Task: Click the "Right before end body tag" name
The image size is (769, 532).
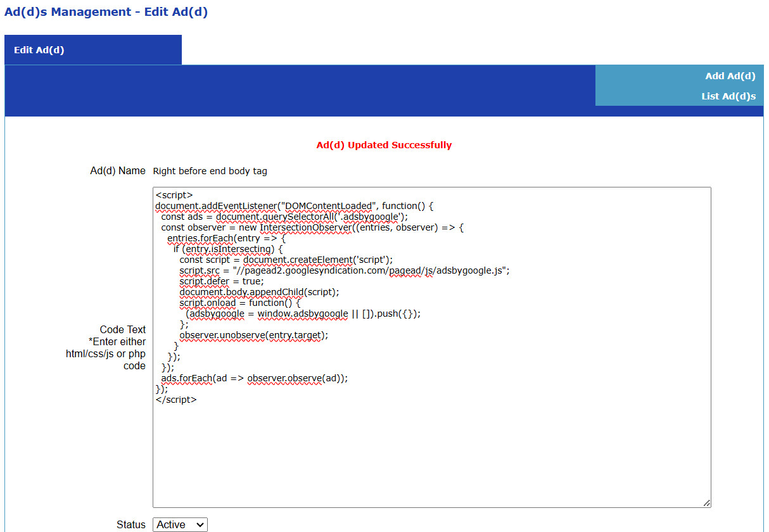Action: tap(210, 171)
